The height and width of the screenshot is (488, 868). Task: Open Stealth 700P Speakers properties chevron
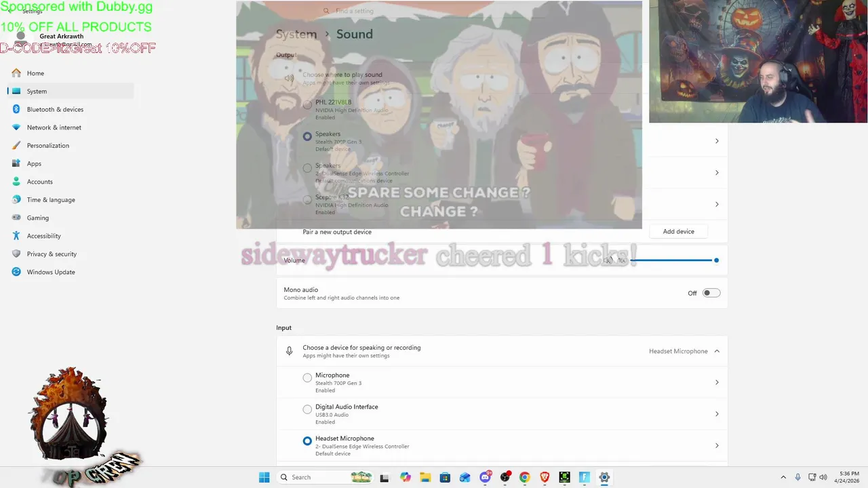pyautogui.click(x=717, y=141)
